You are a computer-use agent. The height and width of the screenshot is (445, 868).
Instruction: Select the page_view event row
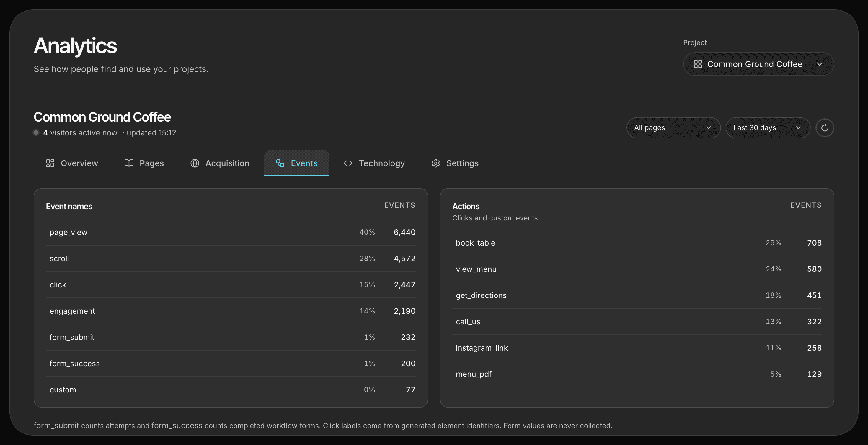tap(231, 232)
